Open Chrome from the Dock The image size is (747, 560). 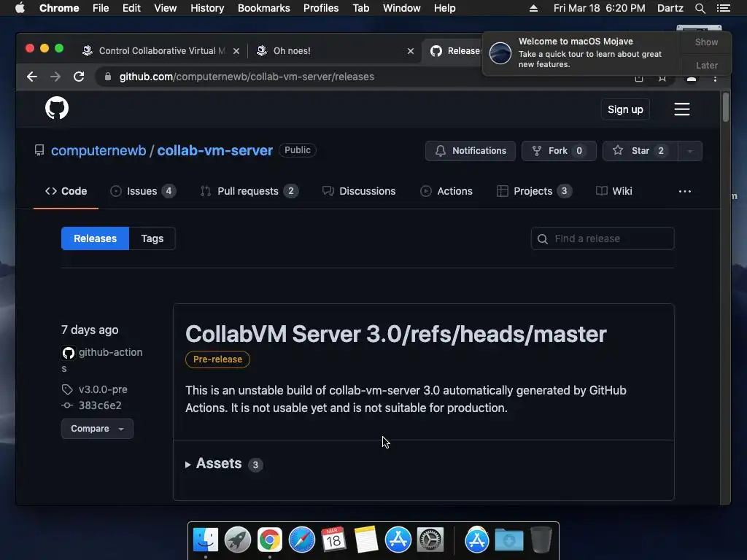pyautogui.click(x=270, y=540)
